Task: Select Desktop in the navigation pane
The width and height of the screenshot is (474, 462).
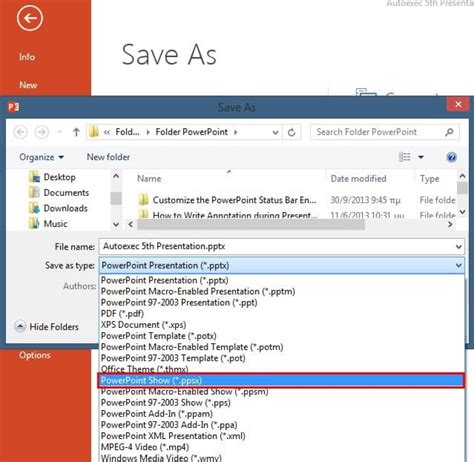Action: 52,177
